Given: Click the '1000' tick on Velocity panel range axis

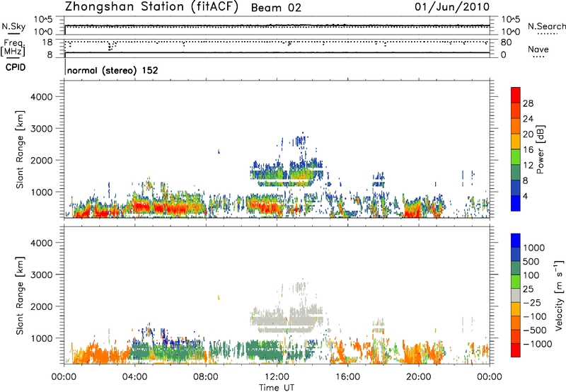Looking at the screenshot, I should 42,338.
